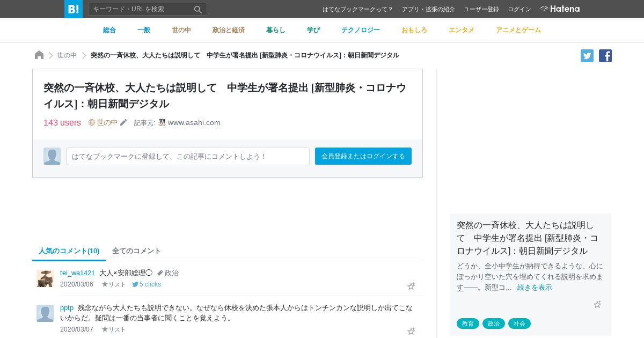
Task: Click the 政治 tag on tei_wa1421's comment
Action: (x=168, y=273)
